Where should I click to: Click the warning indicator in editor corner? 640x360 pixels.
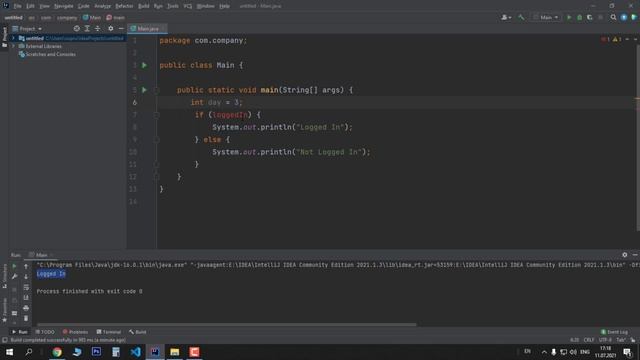click(x=617, y=39)
